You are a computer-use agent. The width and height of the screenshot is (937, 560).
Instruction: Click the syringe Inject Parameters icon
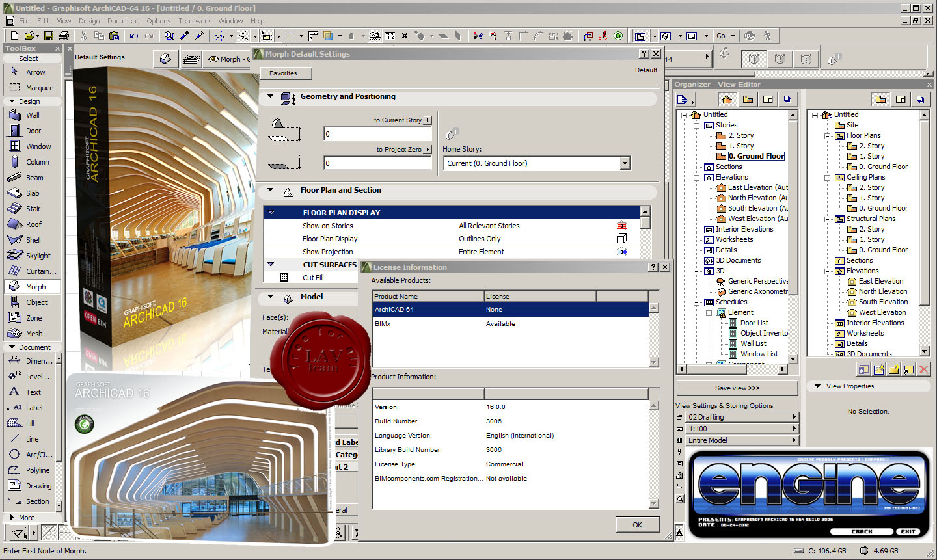(199, 36)
